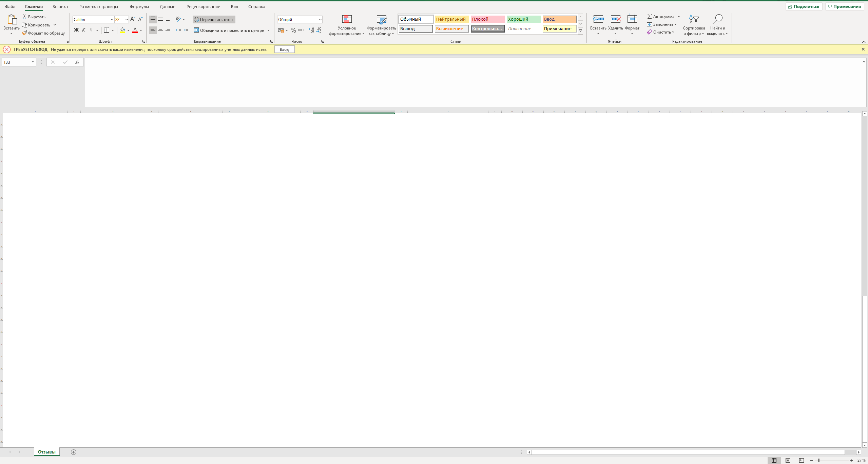The image size is (868, 464).
Task: Add a new sheet with plus icon
Action: [74, 452]
